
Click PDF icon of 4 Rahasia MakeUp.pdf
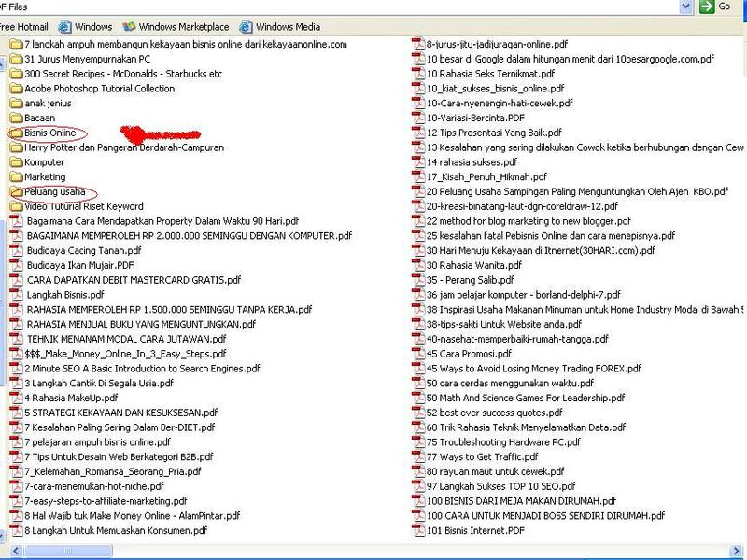coord(17,398)
